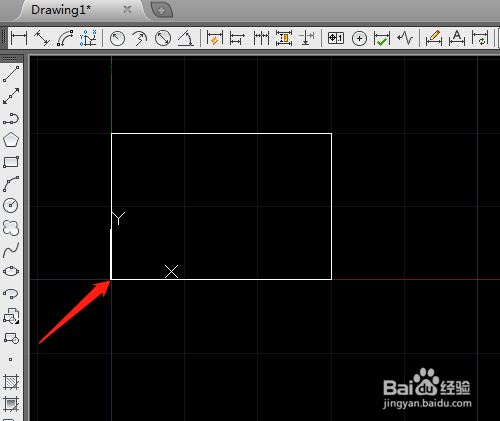This screenshot has height=421, width=500.
Task: Click the Dimension Update icon
Action: pyautogui.click(x=480, y=38)
